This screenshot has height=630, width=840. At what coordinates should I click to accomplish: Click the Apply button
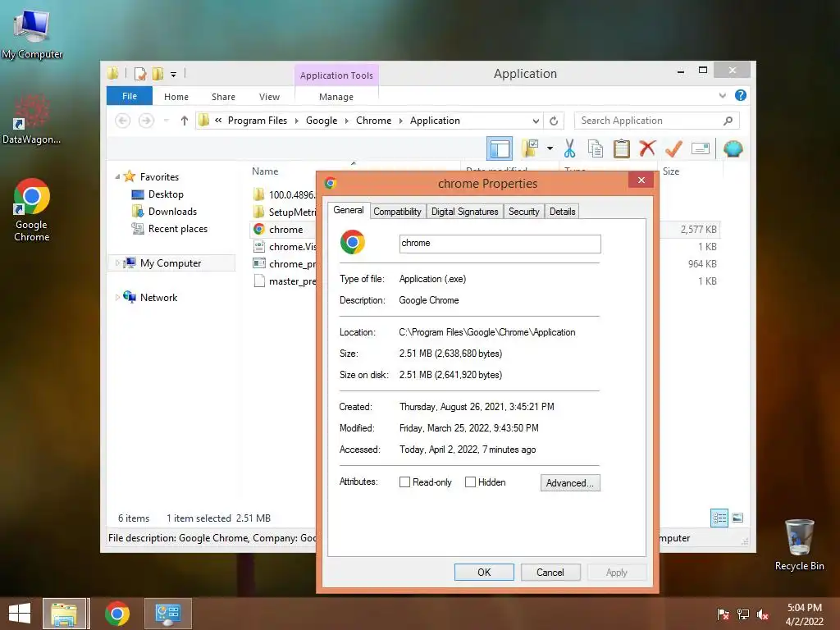617,572
